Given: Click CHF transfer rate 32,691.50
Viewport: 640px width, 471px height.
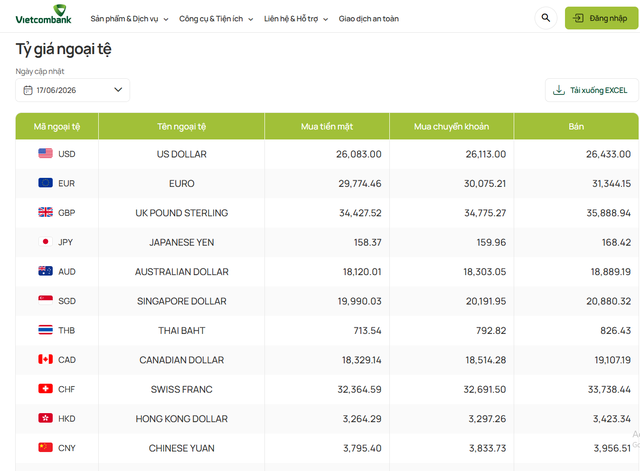Looking at the screenshot, I should click(484, 389).
